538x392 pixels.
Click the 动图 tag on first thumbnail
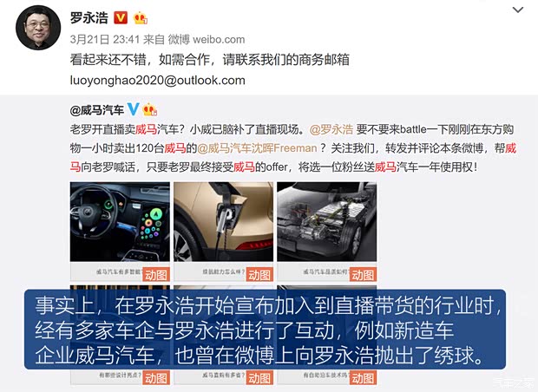coord(156,275)
